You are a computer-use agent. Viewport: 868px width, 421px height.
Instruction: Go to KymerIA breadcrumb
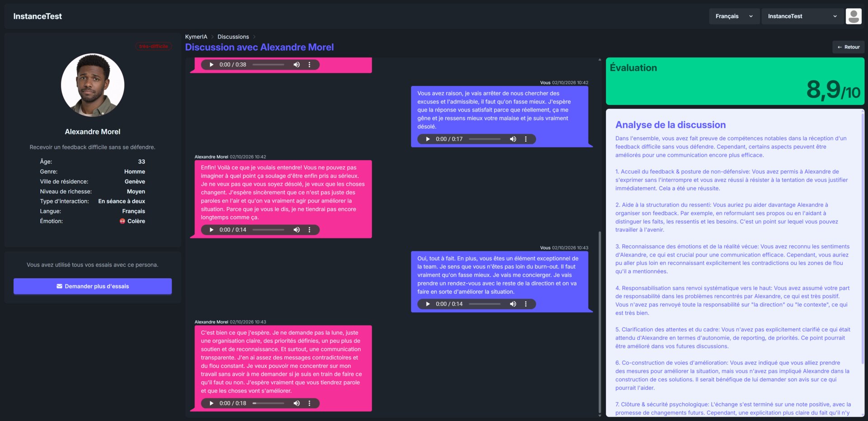196,37
